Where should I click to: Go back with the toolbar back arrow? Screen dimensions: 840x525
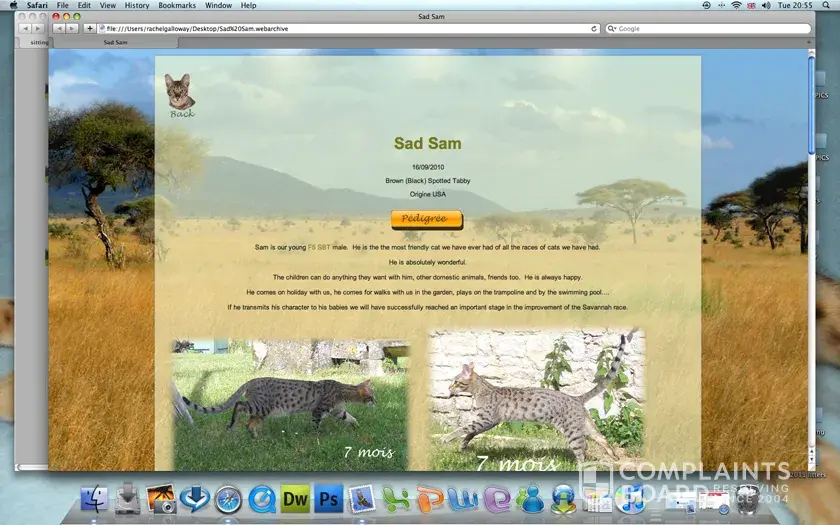[x=58, y=29]
